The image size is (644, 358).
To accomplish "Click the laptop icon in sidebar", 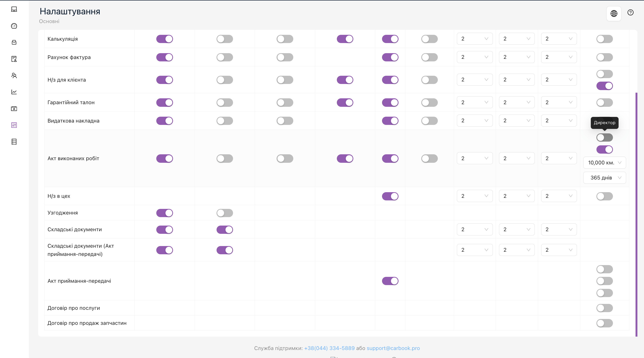I will point(14,9).
